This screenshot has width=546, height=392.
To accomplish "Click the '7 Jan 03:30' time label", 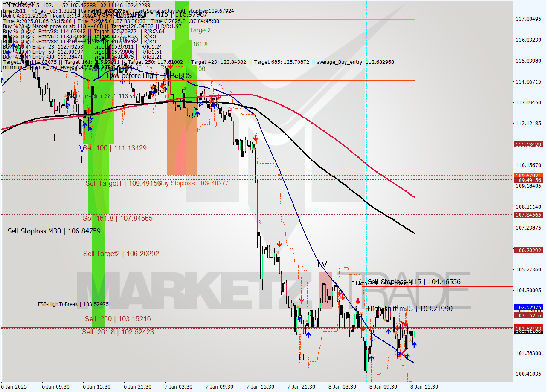I will [179, 387].
